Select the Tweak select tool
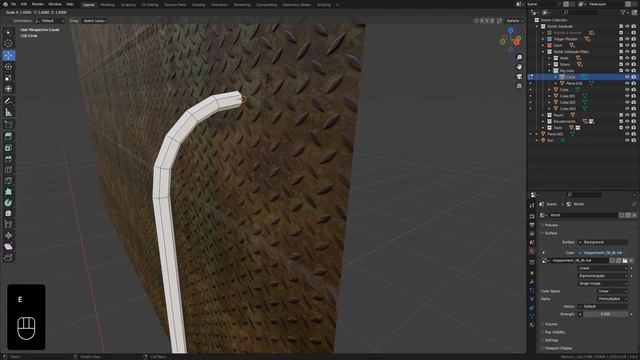The image size is (640, 360). point(9,32)
